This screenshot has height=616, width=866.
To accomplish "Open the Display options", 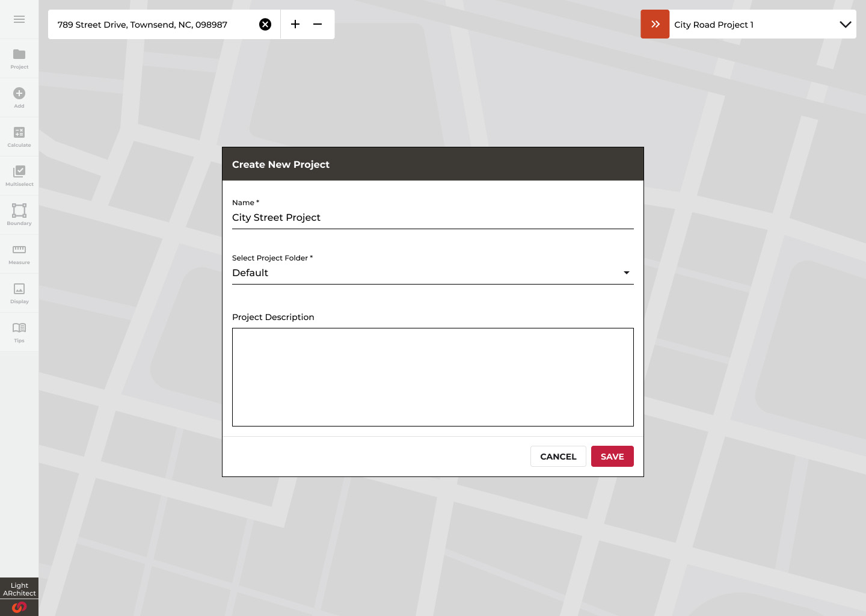I will 19,294.
